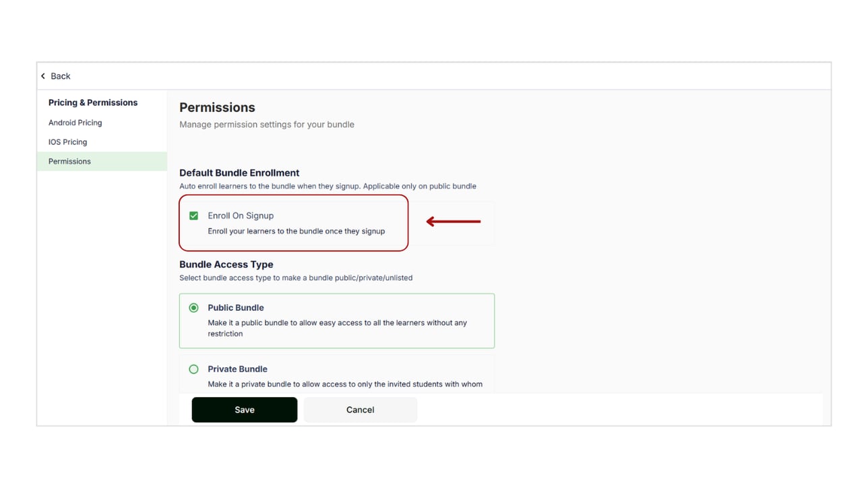
Task: Click the 'Select bundle access type' description
Action: coord(296,278)
